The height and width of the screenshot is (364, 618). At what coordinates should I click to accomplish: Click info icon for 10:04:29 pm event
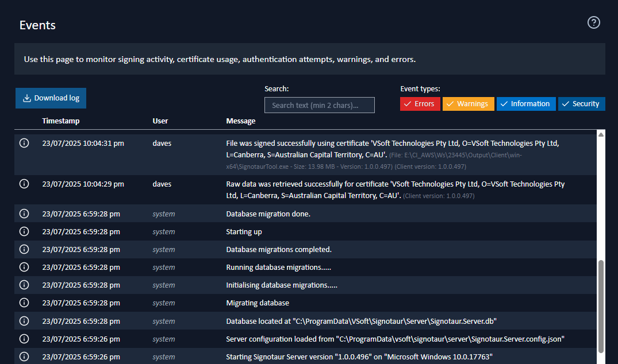(24, 184)
